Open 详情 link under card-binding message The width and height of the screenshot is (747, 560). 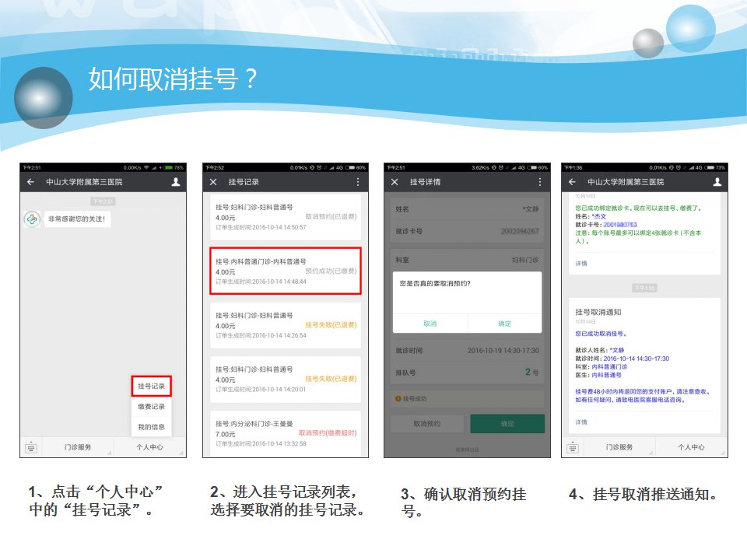click(581, 264)
